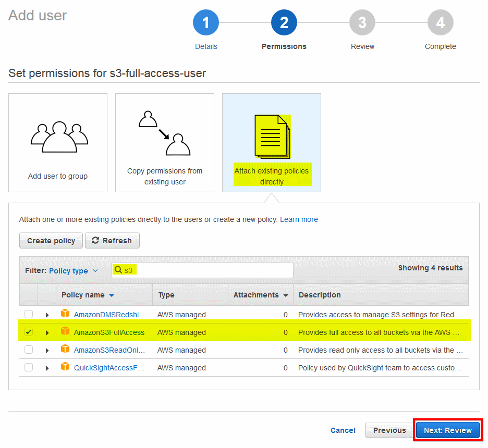
Task: Click the QuickSightAccess policy box icon
Action: click(x=65, y=367)
